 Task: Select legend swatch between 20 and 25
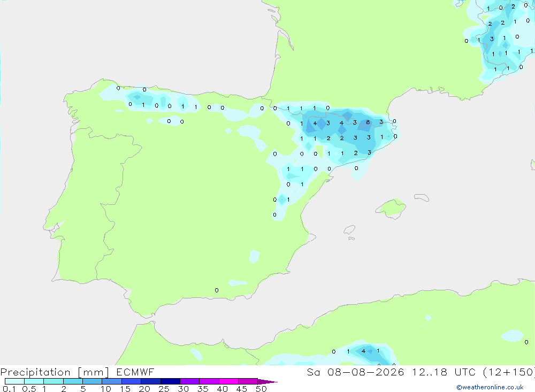coord(151,381)
